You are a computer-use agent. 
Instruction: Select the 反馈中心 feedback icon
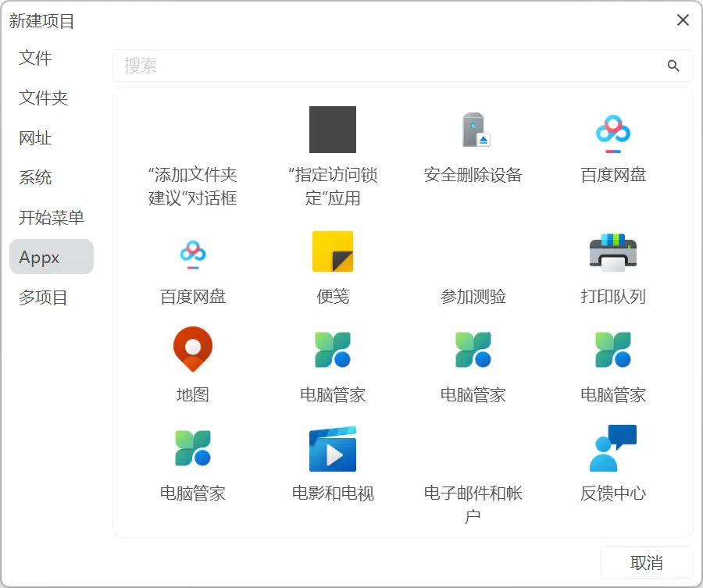pyautogui.click(x=613, y=448)
